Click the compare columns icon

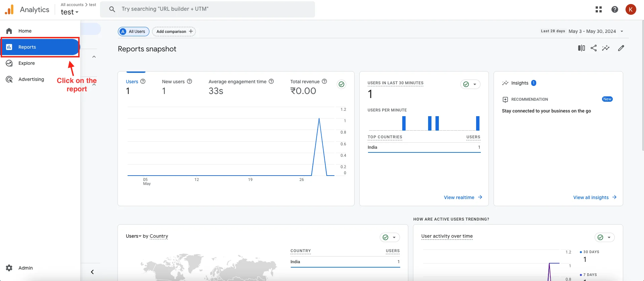coord(581,48)
